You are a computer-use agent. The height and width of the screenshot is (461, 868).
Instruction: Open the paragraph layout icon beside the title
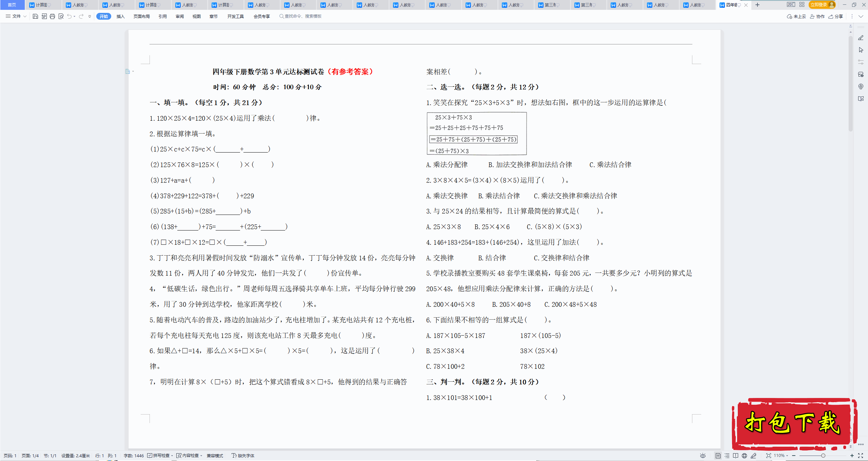(x=128, y=72)
